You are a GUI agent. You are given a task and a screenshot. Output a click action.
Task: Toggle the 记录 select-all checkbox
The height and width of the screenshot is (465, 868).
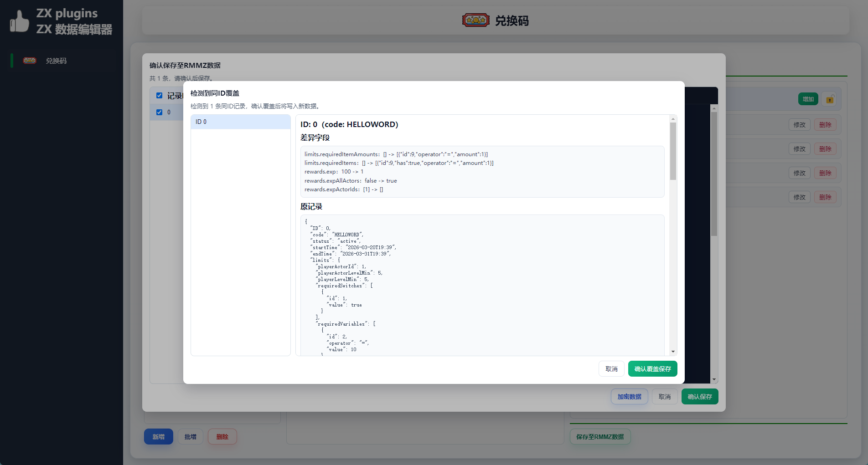[159, 96]
